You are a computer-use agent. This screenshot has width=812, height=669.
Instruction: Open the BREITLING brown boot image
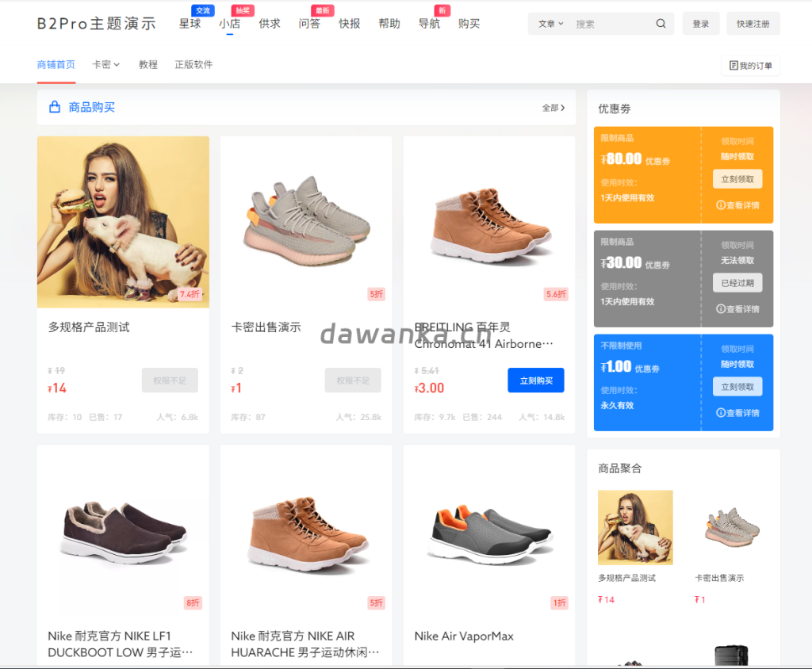click(489, 222)
